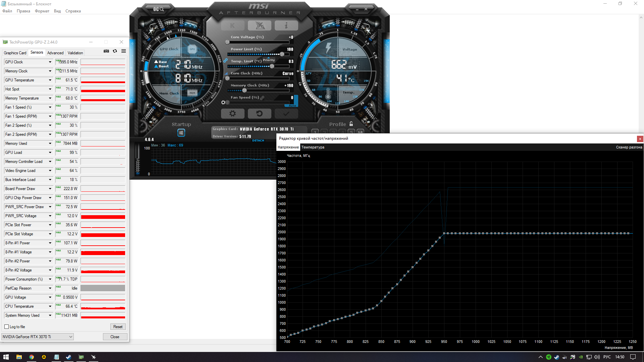Click the reset-to-defaults circular arrow button
The image size is (644, 362).
pyautogui.click(x=259, y=114)
